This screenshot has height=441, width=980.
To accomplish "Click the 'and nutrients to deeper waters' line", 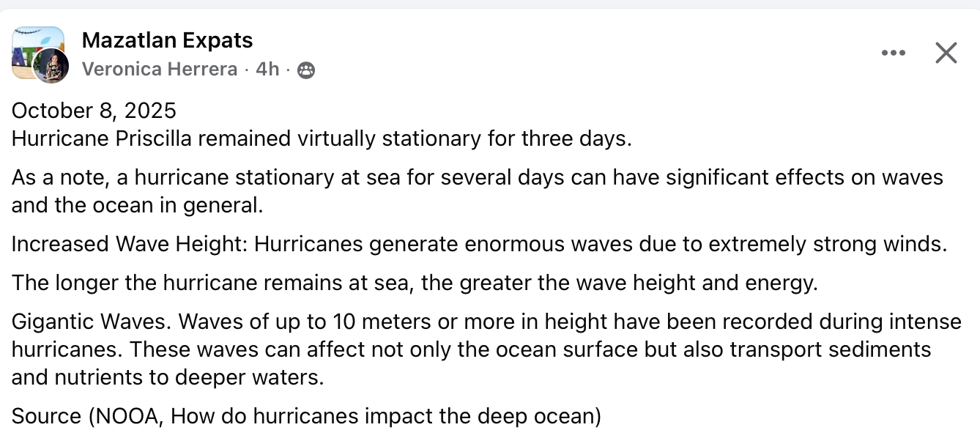I will point(167,377).
